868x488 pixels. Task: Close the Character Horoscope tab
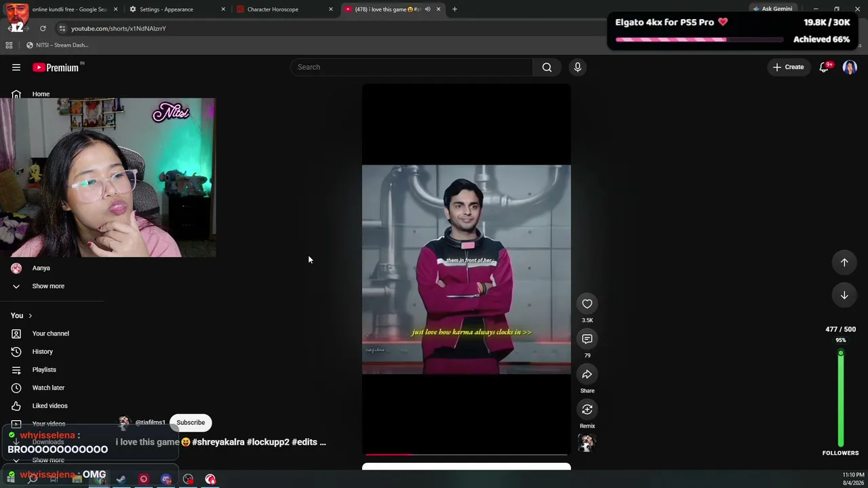[x=331, y=9]
